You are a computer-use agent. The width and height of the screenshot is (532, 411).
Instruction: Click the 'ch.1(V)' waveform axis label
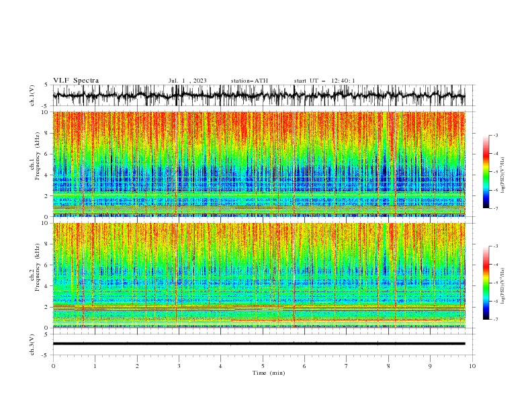32,95
